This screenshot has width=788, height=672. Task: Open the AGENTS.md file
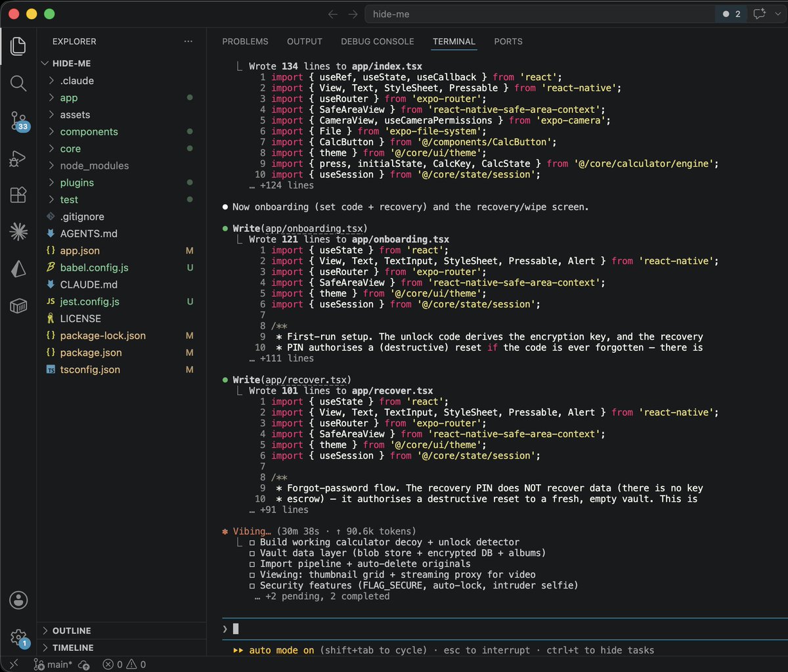coord(121,233)
